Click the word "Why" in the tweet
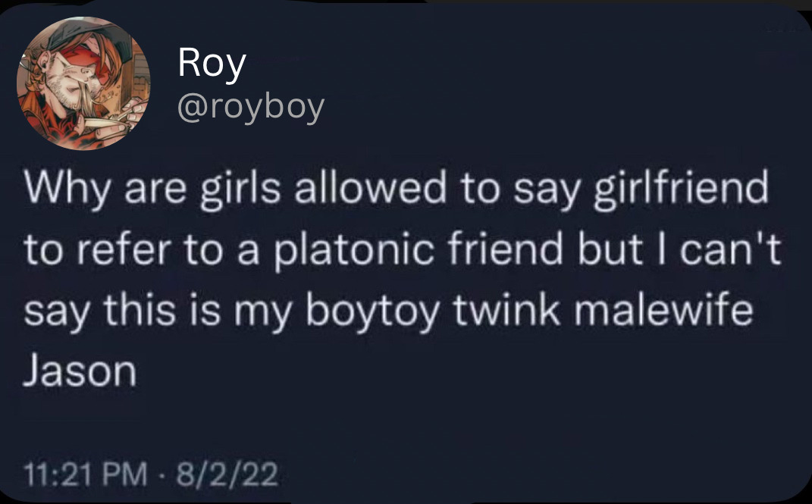Screen dimensions: 812x504 [64, 189]
